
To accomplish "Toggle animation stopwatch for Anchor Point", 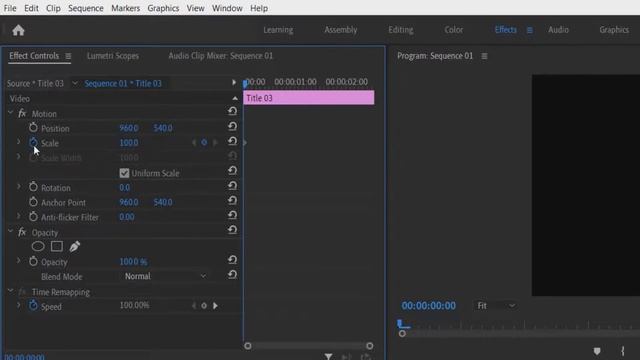I will click(33, 202).
